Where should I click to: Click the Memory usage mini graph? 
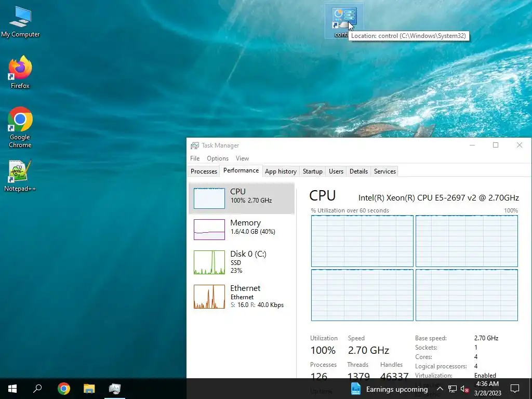[x=209, y=230]
